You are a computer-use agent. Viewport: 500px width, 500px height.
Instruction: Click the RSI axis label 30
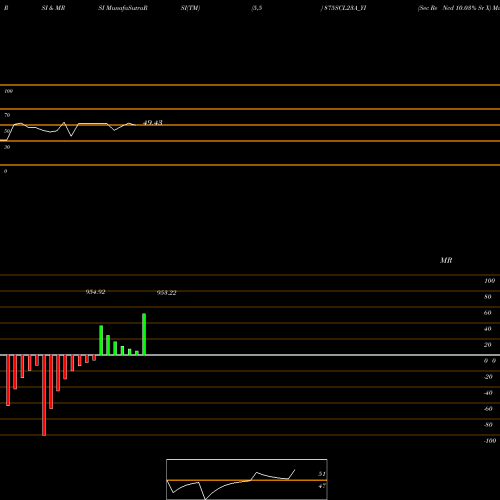click(7, 147)
